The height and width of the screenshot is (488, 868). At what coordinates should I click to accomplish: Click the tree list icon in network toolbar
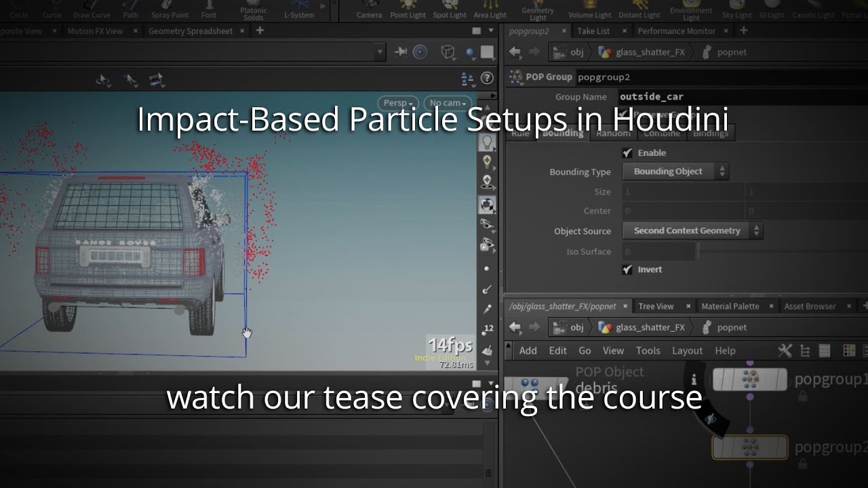click(806, 350)
